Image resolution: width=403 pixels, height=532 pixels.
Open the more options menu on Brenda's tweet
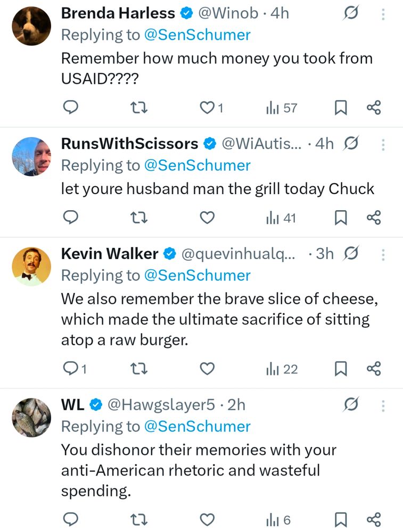click(x=383, y=13)
